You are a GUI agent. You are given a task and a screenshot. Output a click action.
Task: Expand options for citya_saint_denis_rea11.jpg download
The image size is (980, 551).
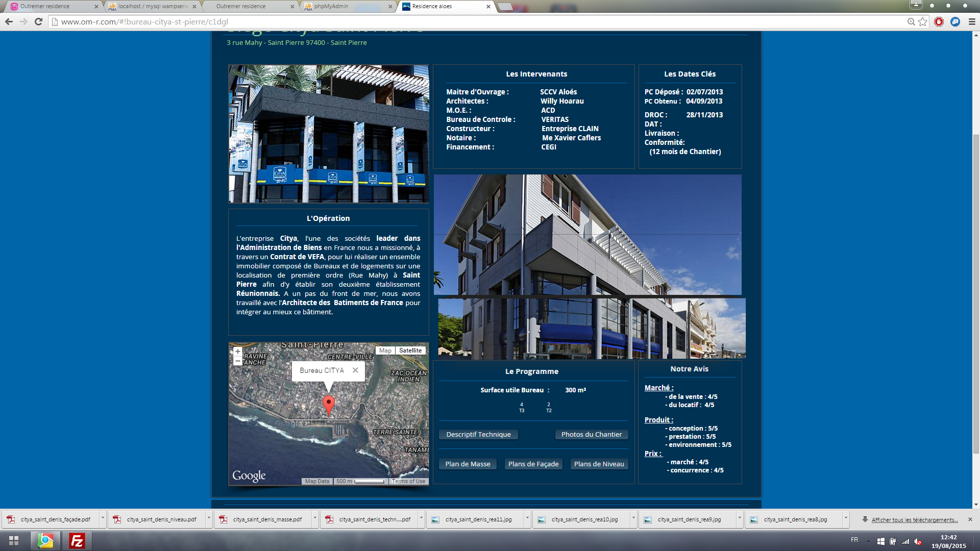527,518
